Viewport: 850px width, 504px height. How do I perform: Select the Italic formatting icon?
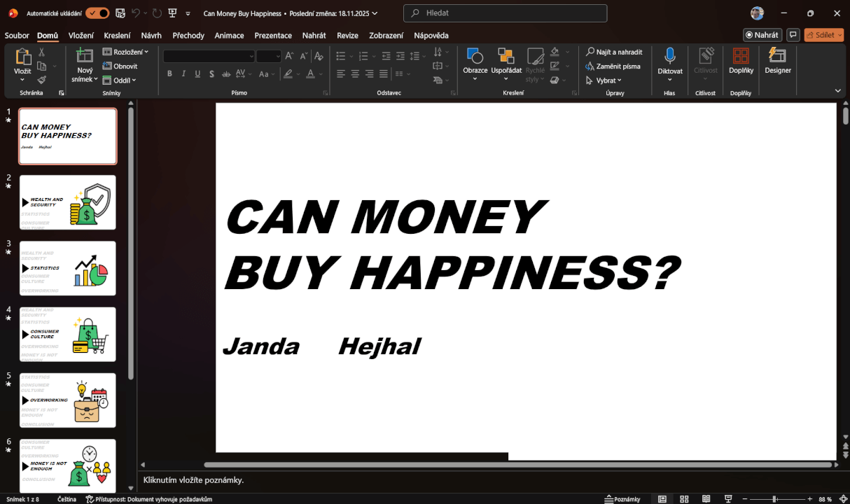(x=183, y=73)
